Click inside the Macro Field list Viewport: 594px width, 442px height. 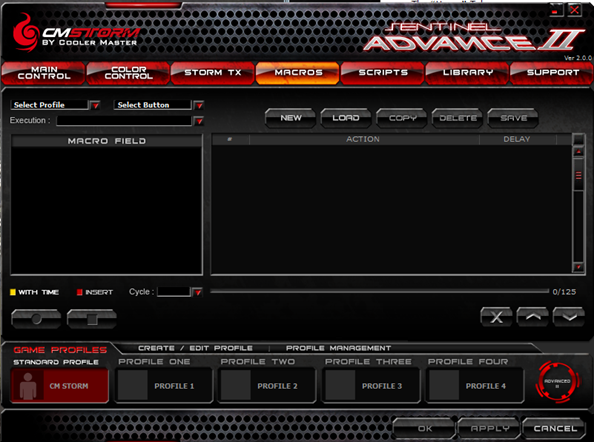pyautogui.click(x=106, y=210)
